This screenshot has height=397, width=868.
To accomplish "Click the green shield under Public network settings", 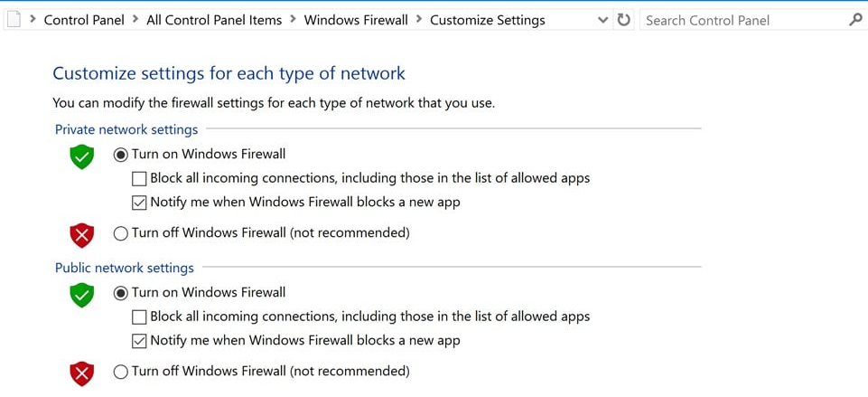I will (82, 295).
